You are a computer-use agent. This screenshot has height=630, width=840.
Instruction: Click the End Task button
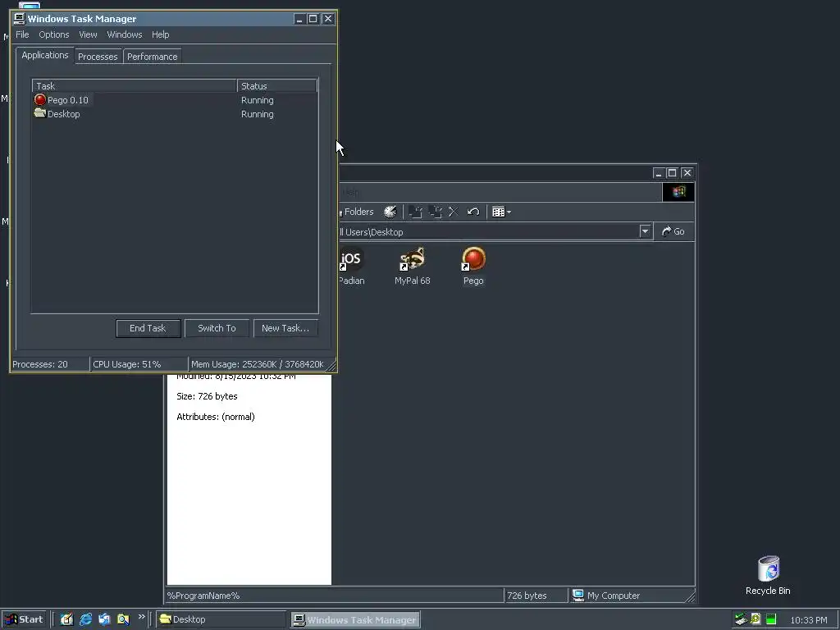coord(148,328)
